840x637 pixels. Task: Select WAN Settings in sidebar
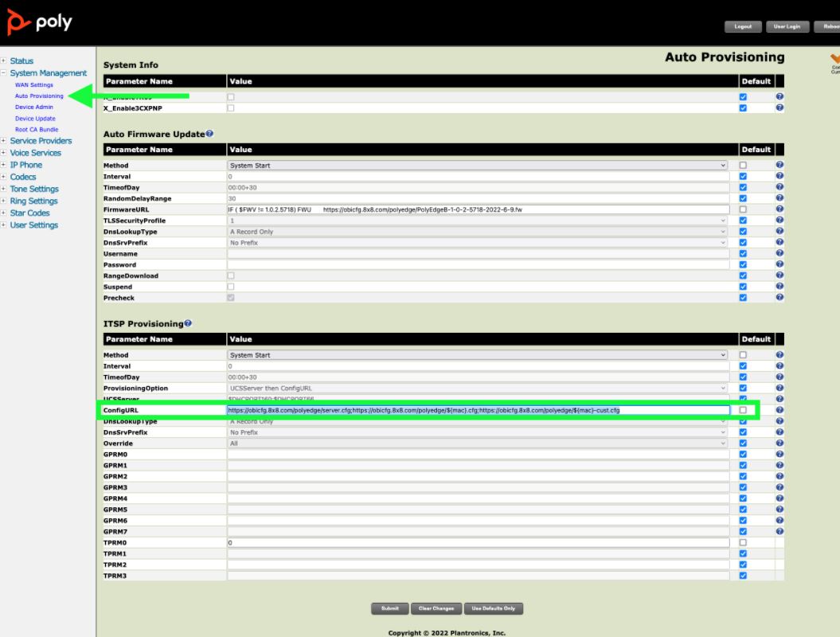tap(33, 84)
